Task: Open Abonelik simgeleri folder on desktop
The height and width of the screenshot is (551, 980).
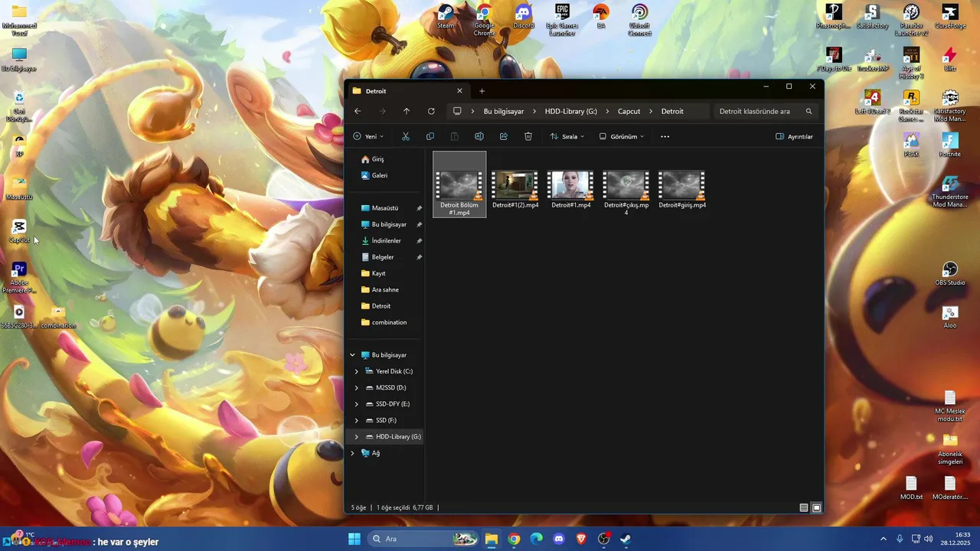Action: point(950,449)
